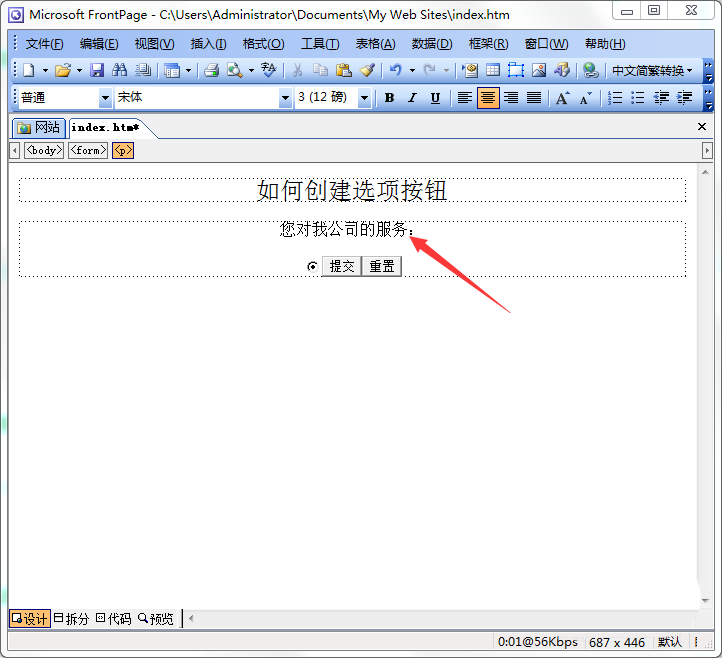Click the 0:01@56Kbps download time indicator
This screenshot has height=658, width=722.
click(537, 642)
